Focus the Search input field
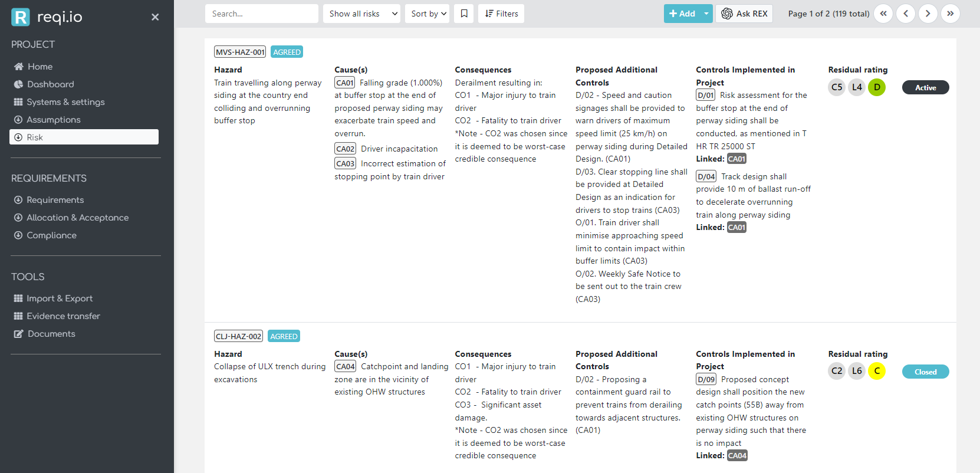Screen dimensions: 980x473 point(261,14)
